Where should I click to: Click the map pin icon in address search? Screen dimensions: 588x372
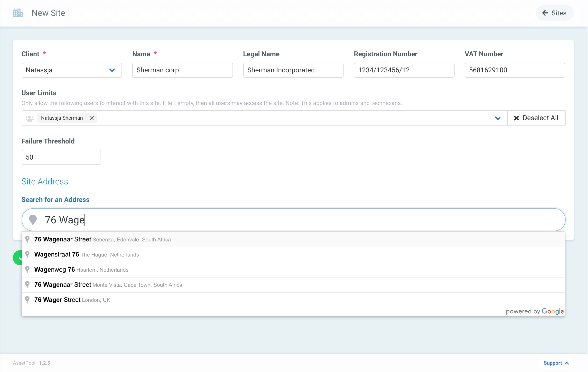pyautogui.click(x=33, y=220)
